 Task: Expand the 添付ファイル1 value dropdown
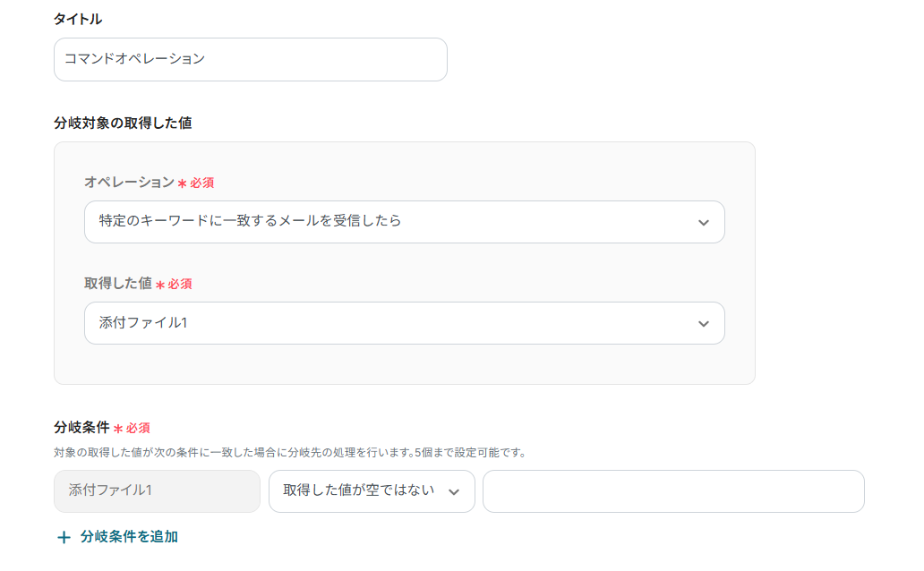click(404, 323)
